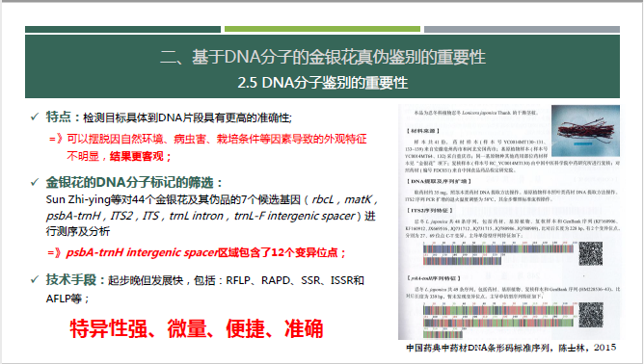Image resolution: width=644 pixels, height=364 pixels.
Task: Click the text AFLP等；
Action: 67,299
